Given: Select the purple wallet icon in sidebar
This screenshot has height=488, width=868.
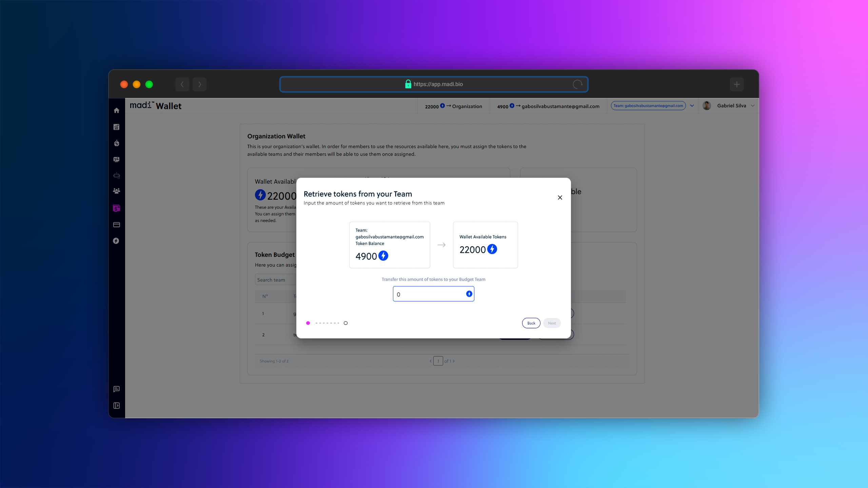Looking at the screenshot, I should [x=116, y=208].
